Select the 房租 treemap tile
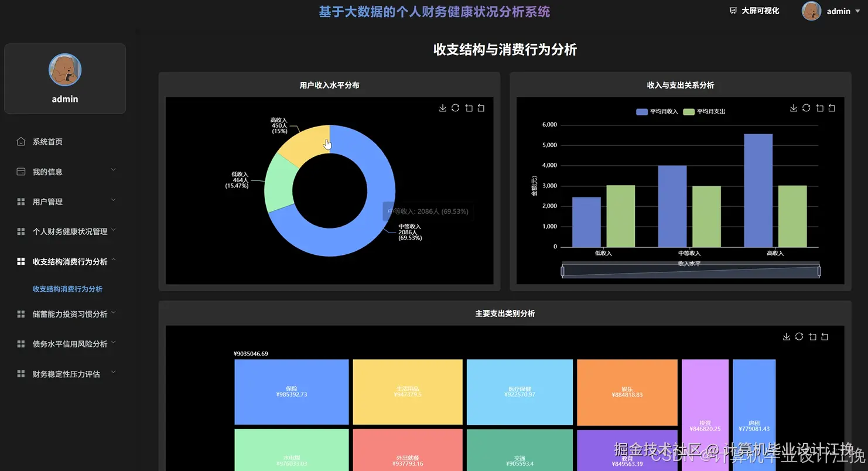The image size is (868, 471). 754,415
